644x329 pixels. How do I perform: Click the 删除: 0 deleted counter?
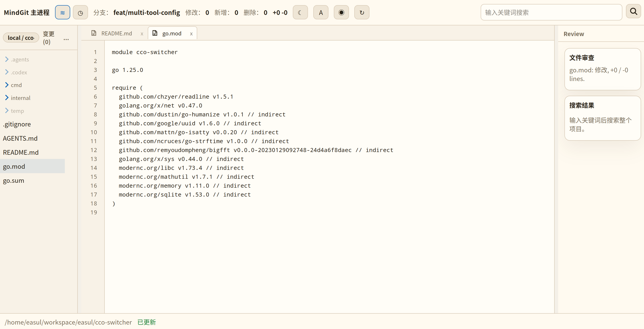(256, 12)
